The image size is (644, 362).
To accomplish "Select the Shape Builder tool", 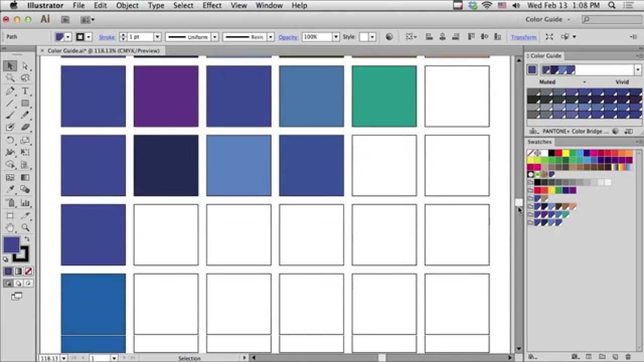I will tap(10, 164).
